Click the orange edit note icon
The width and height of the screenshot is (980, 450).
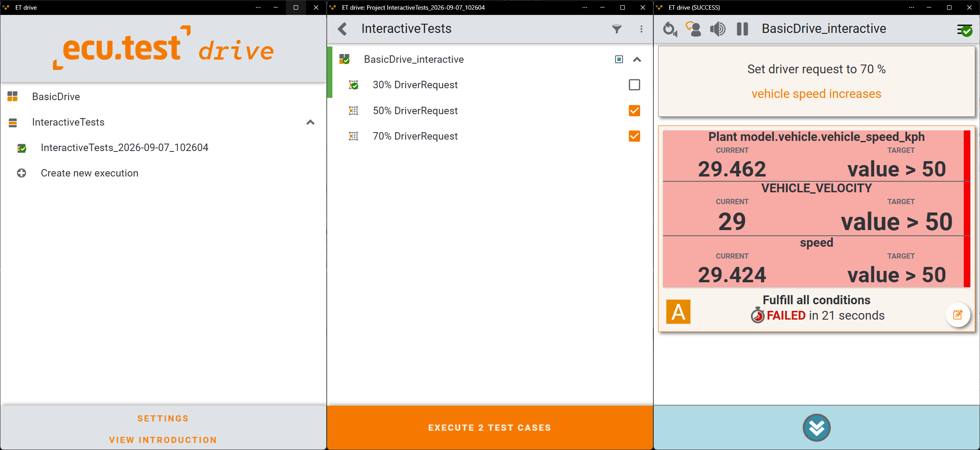(958, 315)
